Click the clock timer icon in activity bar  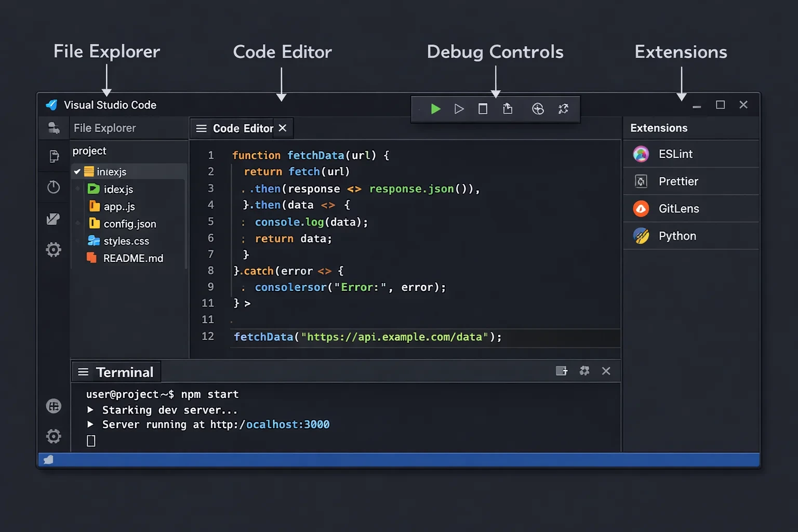pyautogui.click(x=54, y=187)
